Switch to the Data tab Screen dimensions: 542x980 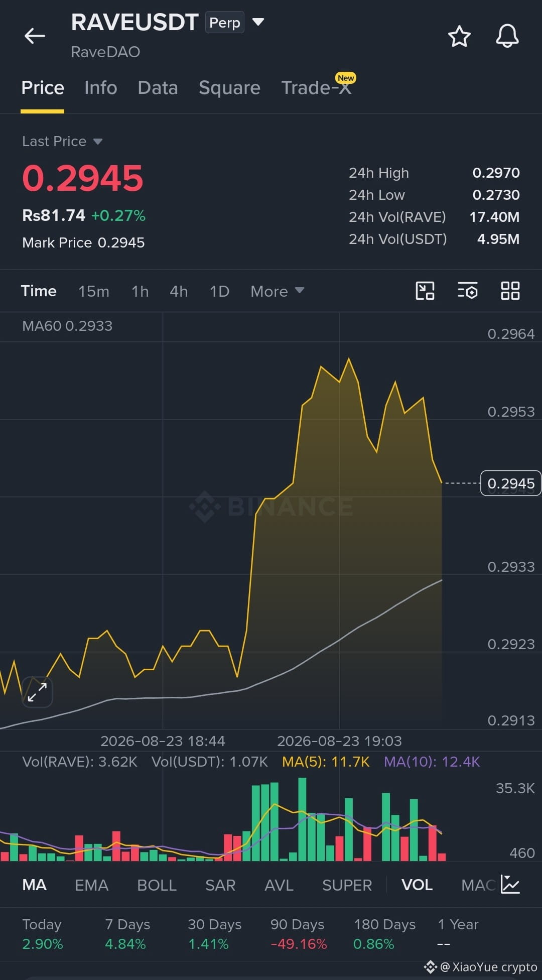158,88
